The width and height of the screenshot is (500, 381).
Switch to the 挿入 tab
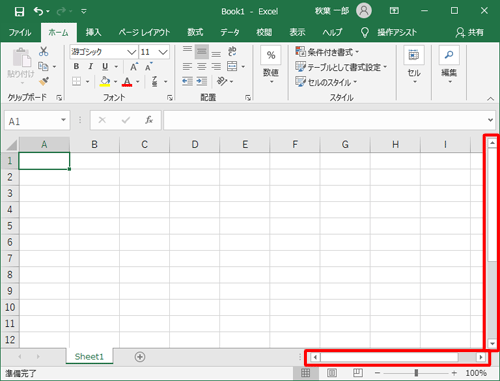tap(93, 32)
